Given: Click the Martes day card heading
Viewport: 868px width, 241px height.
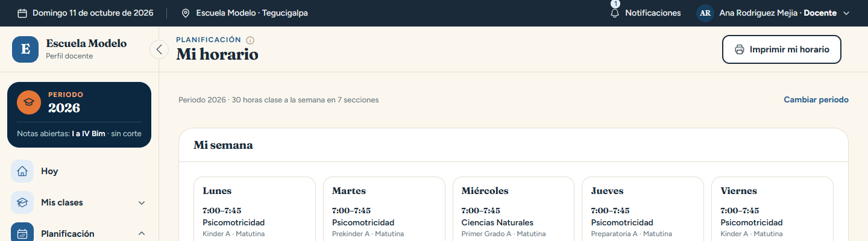Looking at the screenshot, I should (349, 191).
